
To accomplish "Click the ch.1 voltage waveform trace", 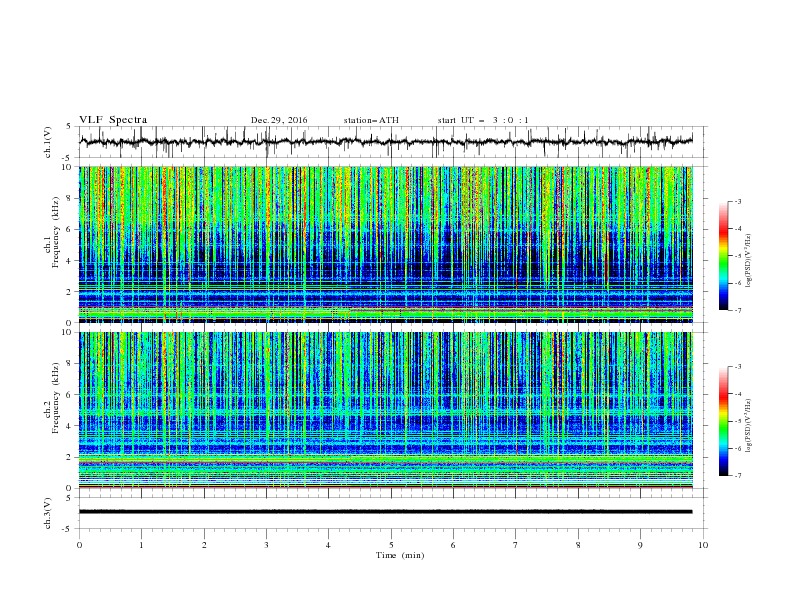I will coord(386,141).
